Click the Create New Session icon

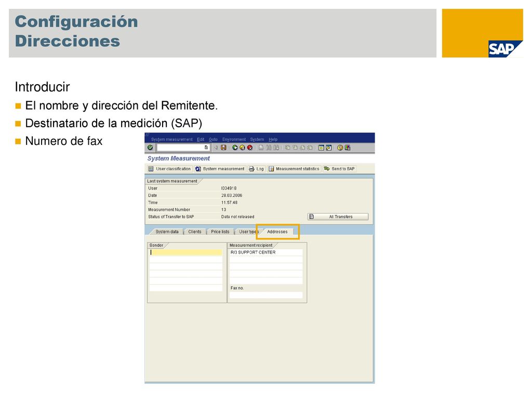(321, 148)
